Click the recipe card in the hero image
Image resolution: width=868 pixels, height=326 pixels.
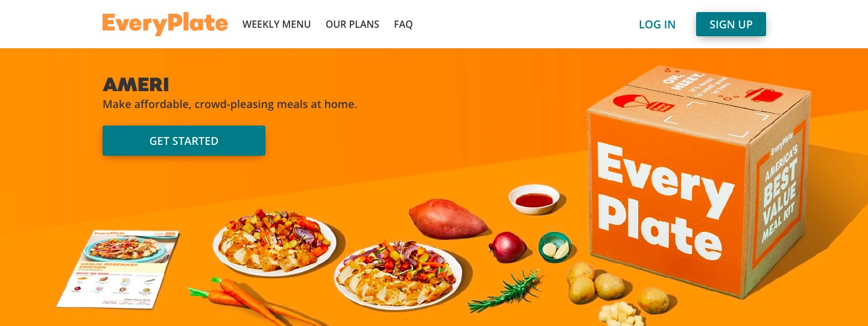119,269
